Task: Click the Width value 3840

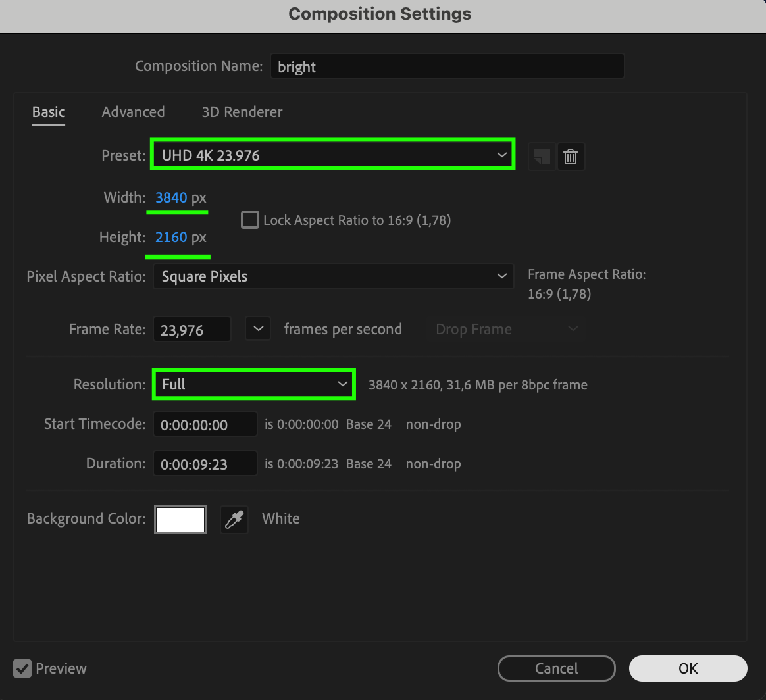Action: click(171, 197)
